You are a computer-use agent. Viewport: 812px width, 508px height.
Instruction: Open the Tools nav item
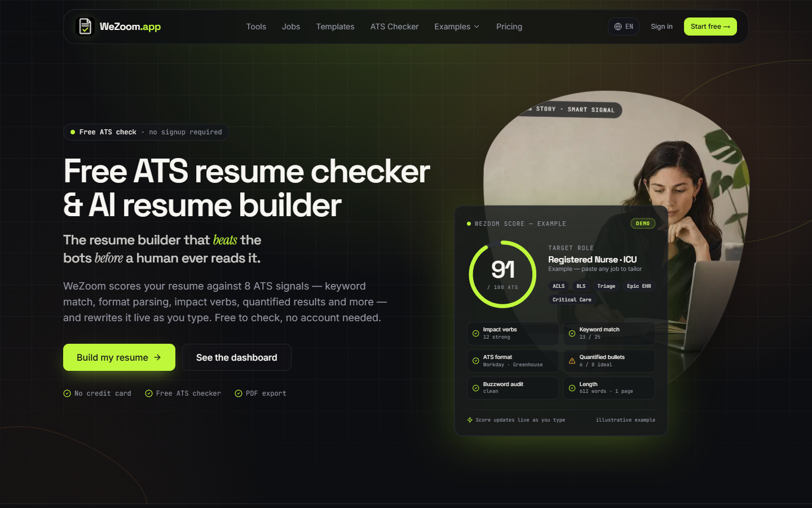[256, 27]
